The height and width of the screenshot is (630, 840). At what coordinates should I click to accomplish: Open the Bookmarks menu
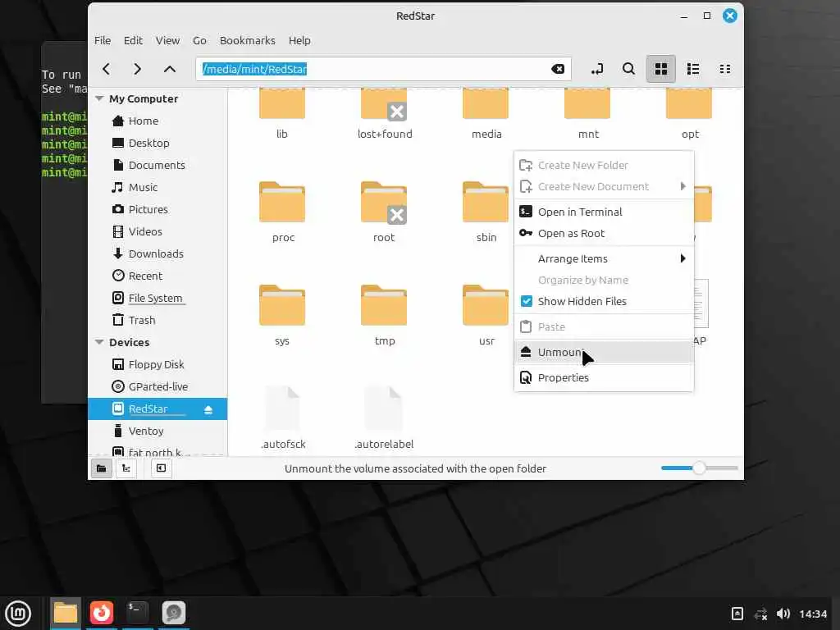point(248,41)
